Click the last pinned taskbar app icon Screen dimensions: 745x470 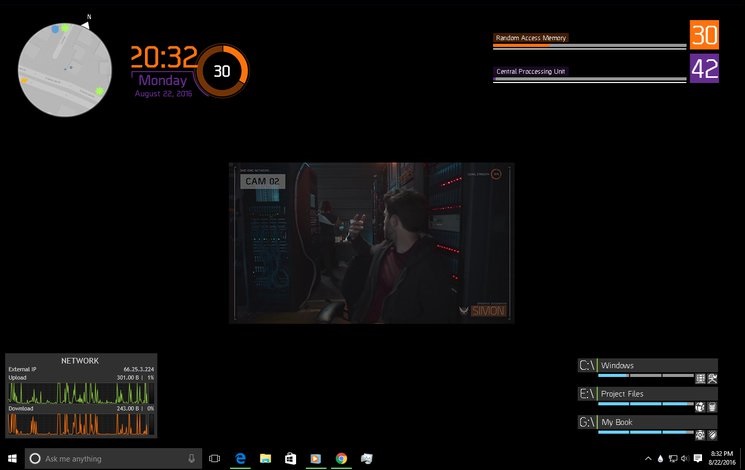366,459
